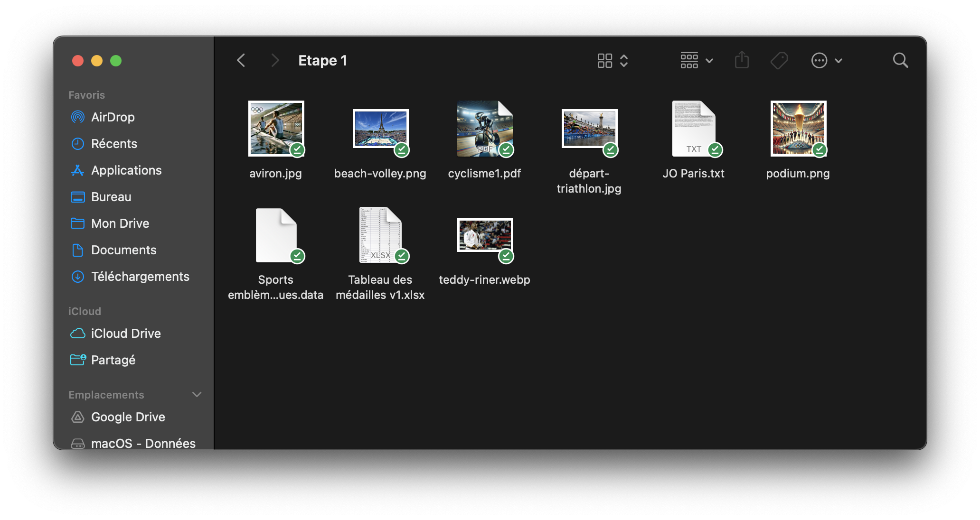Open the group-by options dropdown
Screen dimensions: 980x520
pyautogui.click(x=697, y=60)
